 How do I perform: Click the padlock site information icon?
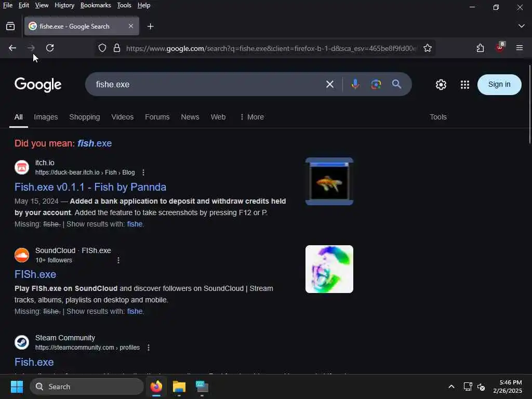tap(117, 48)
